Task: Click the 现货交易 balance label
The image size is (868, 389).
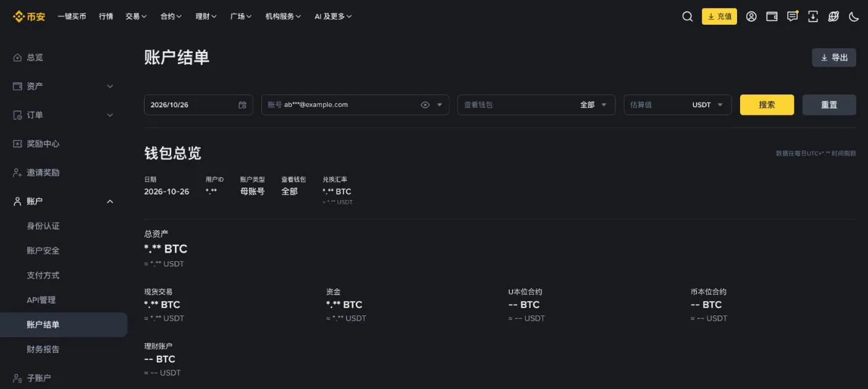Action: [x=158, y=292]
